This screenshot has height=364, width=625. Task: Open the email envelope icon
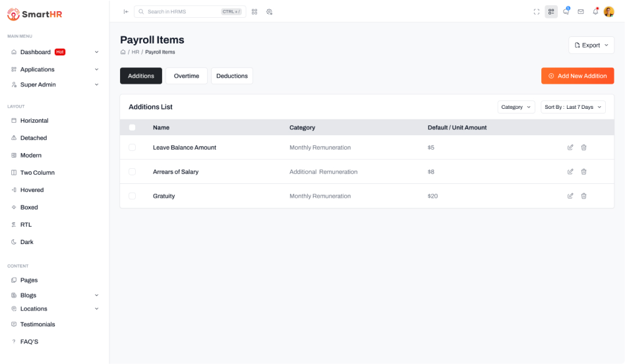click(x=581, y=12)
